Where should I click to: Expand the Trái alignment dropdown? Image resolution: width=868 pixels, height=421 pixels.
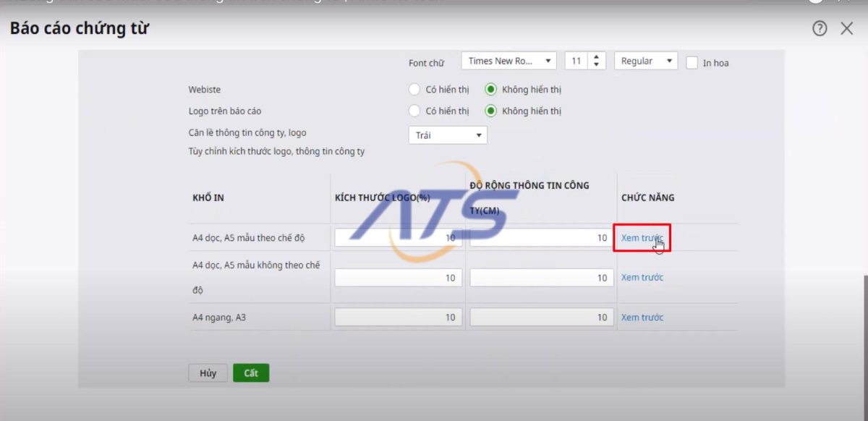pyautogui.click(x=448, y=135)
